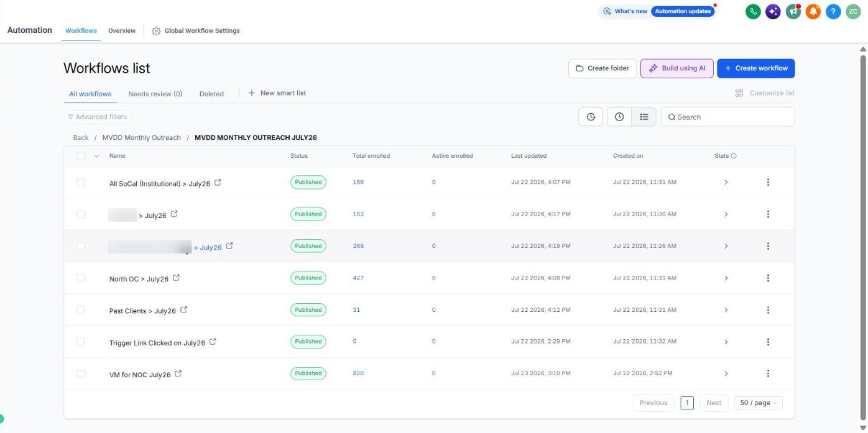Expand stats for Past Clients row

[x=726, y=309]
